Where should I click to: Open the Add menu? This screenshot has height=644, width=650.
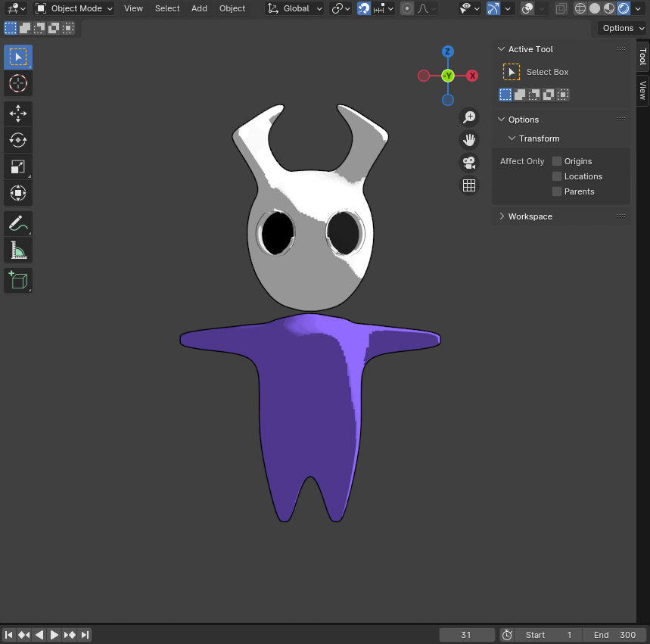point(199,8)
